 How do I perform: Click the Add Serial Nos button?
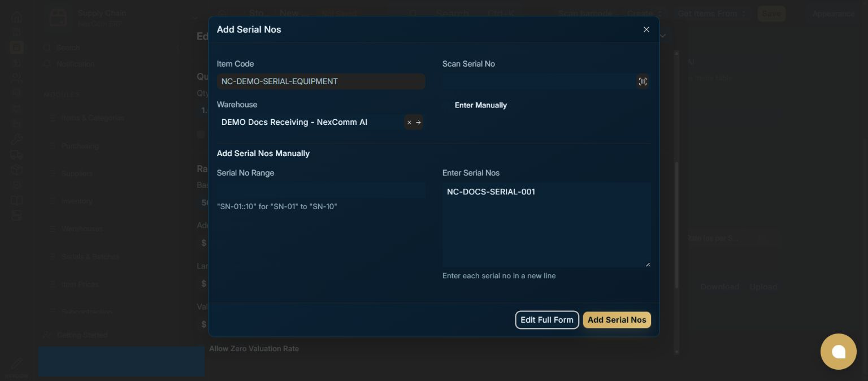click(x=617, y=320)
